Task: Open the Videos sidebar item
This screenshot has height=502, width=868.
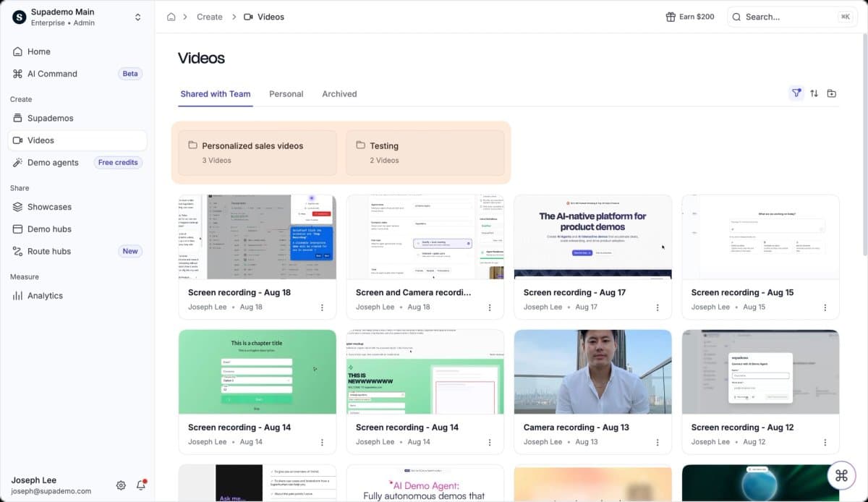Action: (77, 140)
